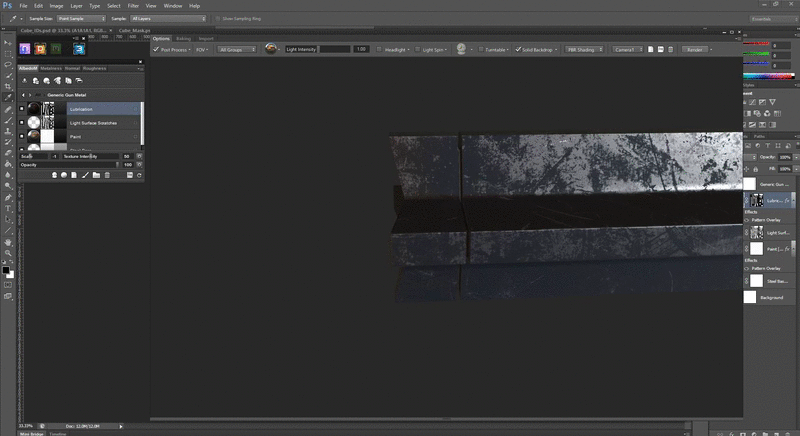This screenshot has width=800, height=436.
Task: Switch to the Metalness tab
Action: (51, 68)
